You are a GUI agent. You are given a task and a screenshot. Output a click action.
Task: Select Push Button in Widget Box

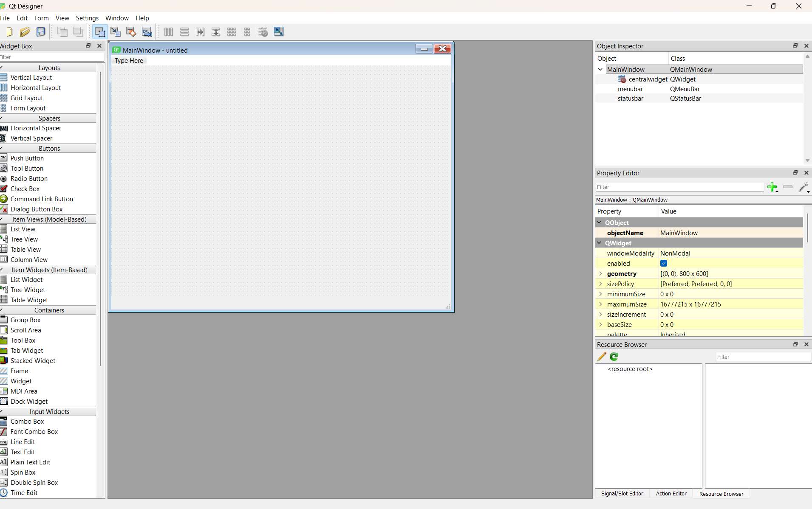click(x=27, y=158)
